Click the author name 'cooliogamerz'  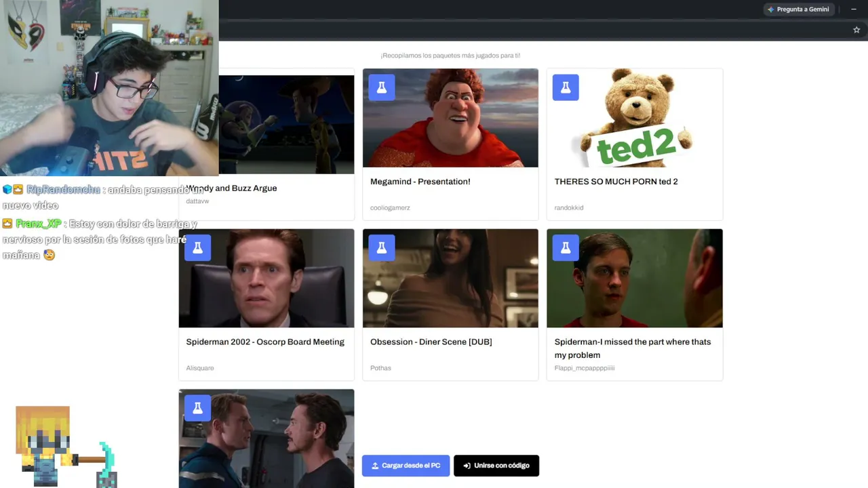point(390,208)
